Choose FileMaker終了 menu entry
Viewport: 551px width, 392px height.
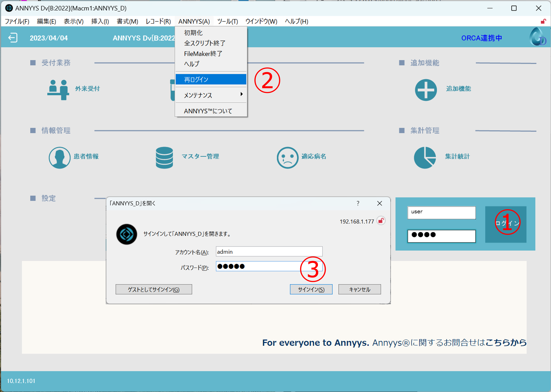click(211, 53)
